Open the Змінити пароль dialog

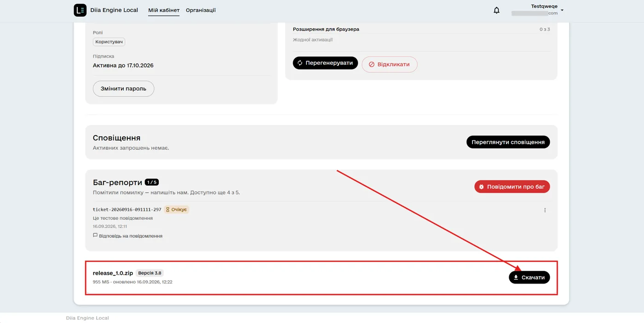(123, 89)
